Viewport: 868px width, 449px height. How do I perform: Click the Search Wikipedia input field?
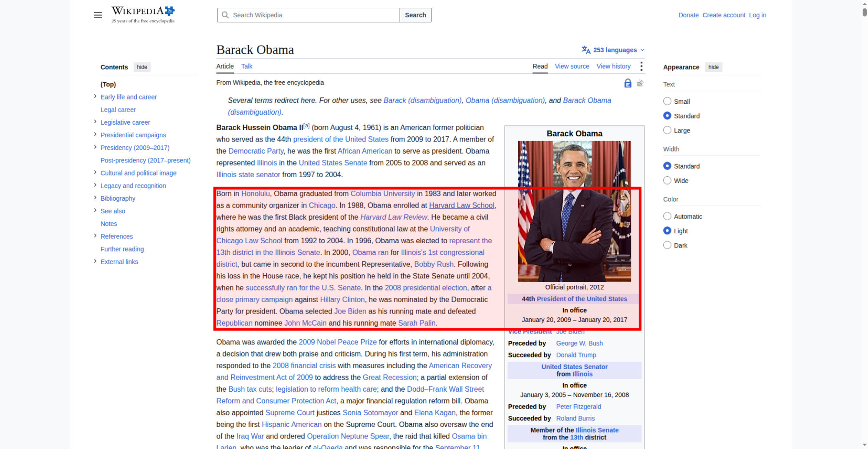pyautogui.click(x=309, y=15)
